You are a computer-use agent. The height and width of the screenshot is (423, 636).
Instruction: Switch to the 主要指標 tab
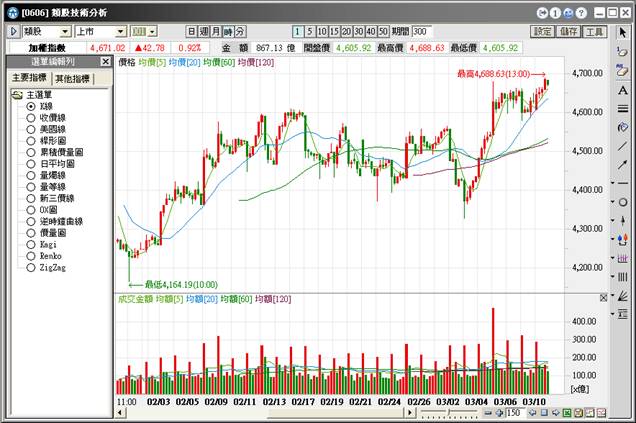[x=29, y=77]
